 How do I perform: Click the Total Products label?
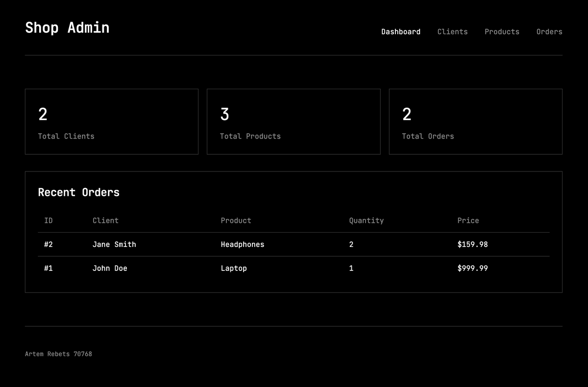pos(250,136)
